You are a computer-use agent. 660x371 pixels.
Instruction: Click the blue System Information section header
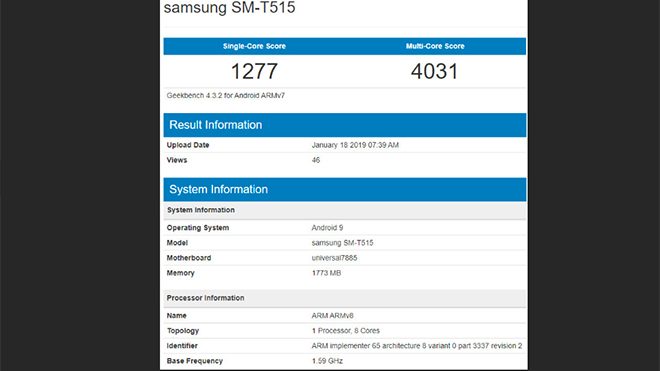pyautogui.click(x=345, y=190)
